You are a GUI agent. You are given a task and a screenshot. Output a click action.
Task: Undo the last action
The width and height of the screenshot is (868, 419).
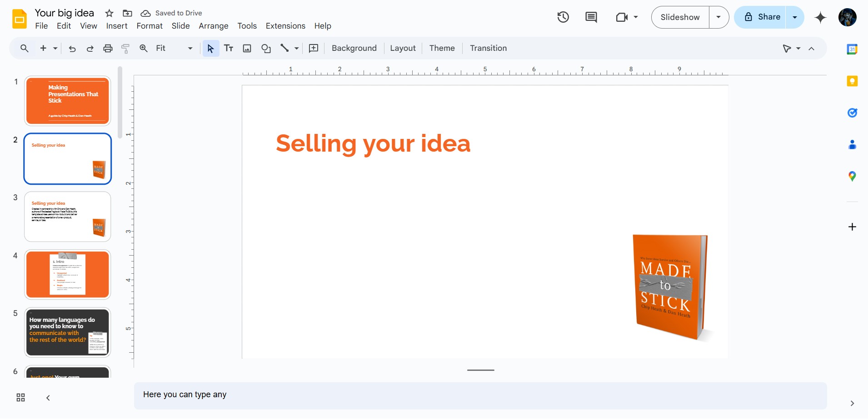click(72, 49)
